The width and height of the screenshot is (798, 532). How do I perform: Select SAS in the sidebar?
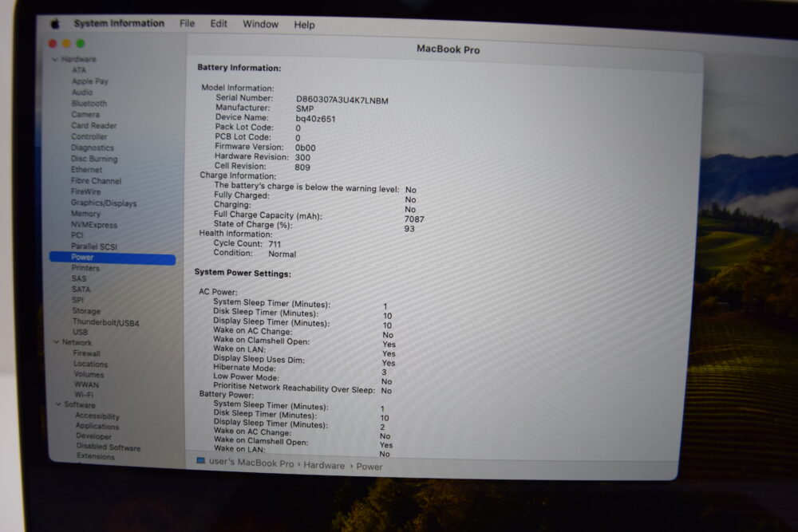(79, 278)
